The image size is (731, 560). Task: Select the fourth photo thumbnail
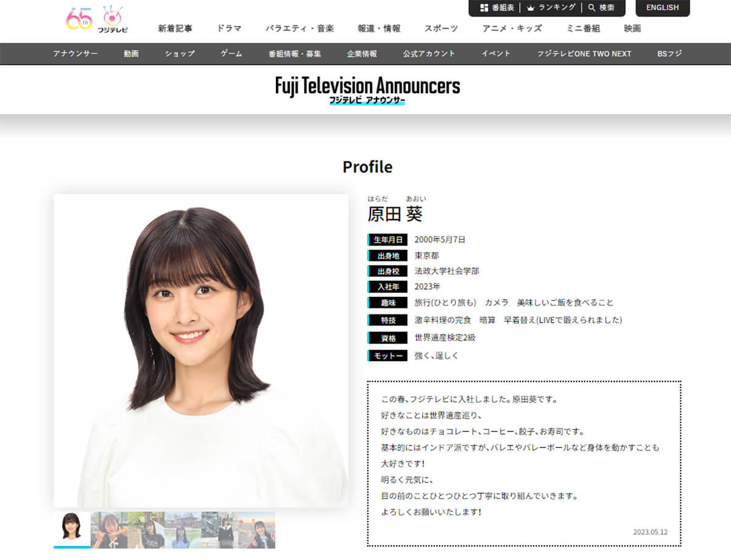pyautogui.click(x=183, y=530)
